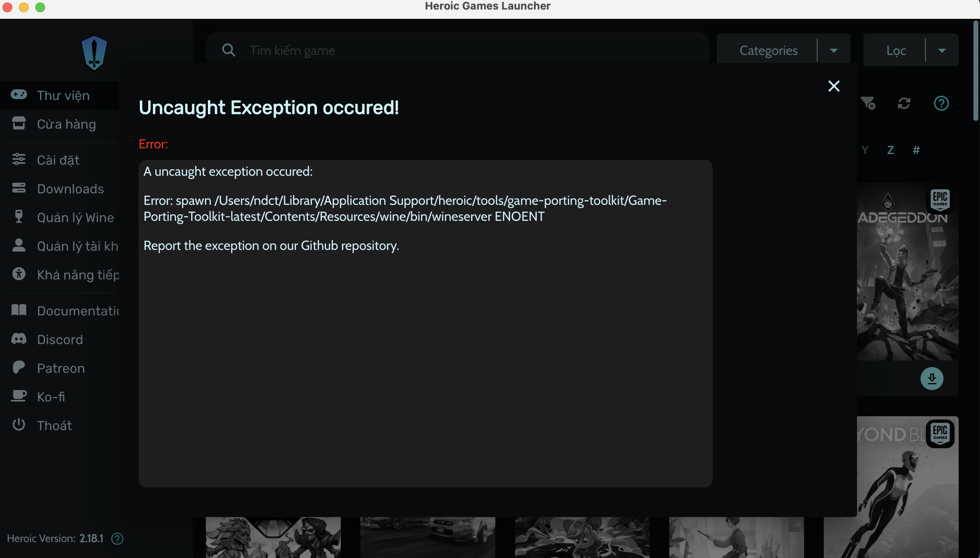
Task: Click the search magnifier icon
Action: click(228, 50)
